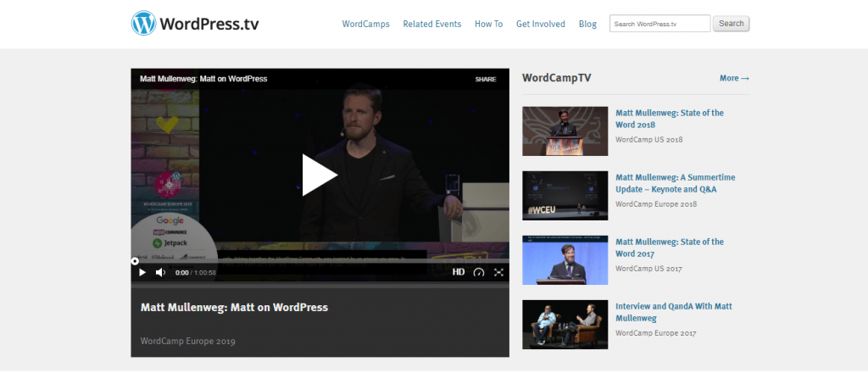Click the video progress scrubber handle
Image resolution: width=868 pixels, height=373 pixels.
(x=135, y=261)
